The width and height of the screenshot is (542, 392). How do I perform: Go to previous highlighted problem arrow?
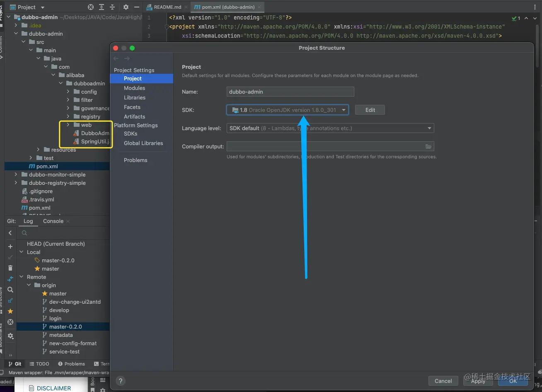click(x=526, y=18)
